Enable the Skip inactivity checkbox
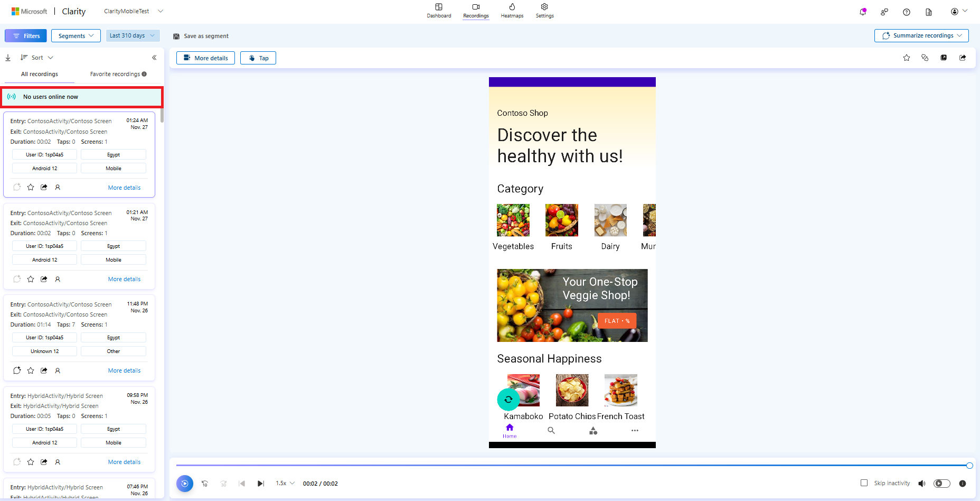The height and width of the screenshot is (501, 980). click(x=864, y=483)
